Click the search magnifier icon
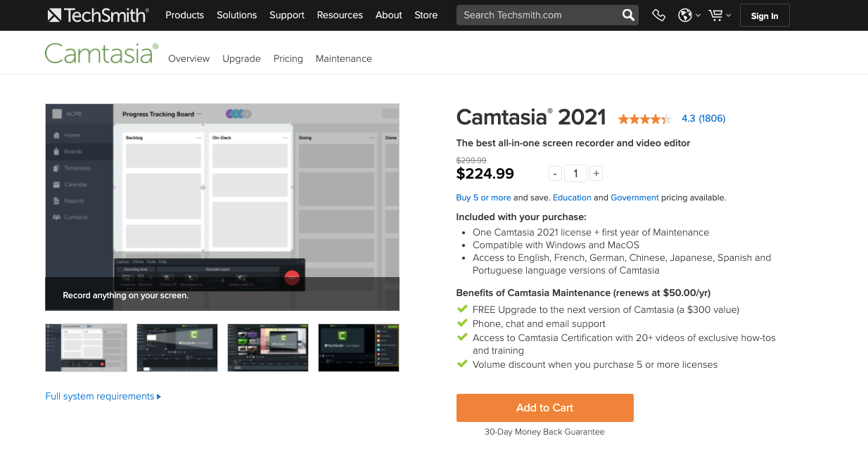868x474 pixels. (627, 15)
